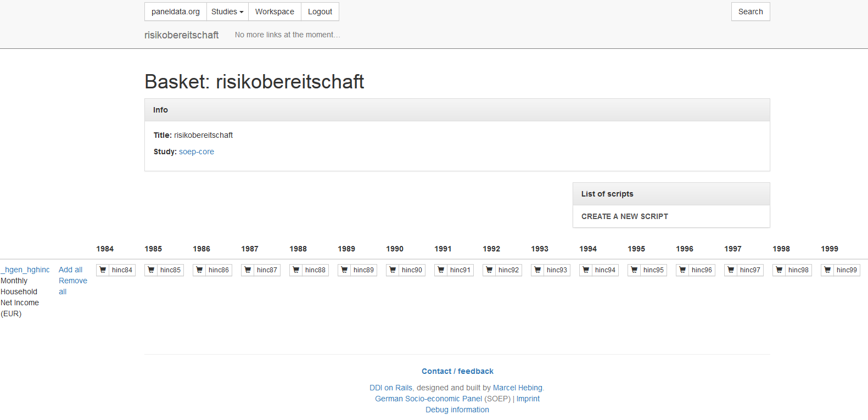Image resolution: width=868 pixels, height=420 pixels.
Task: Open the Contact / feedback link
Action: click(457, 371)
